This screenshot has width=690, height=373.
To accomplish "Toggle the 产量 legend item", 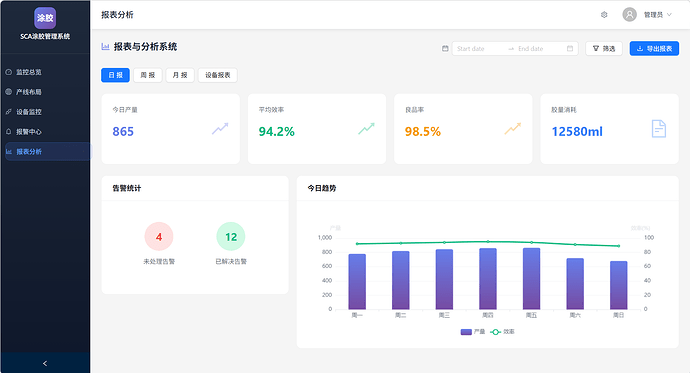I will point(473,332).
